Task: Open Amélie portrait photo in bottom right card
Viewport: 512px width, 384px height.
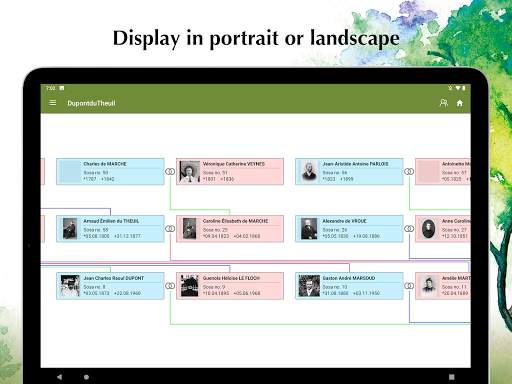Action: (428, 286)
